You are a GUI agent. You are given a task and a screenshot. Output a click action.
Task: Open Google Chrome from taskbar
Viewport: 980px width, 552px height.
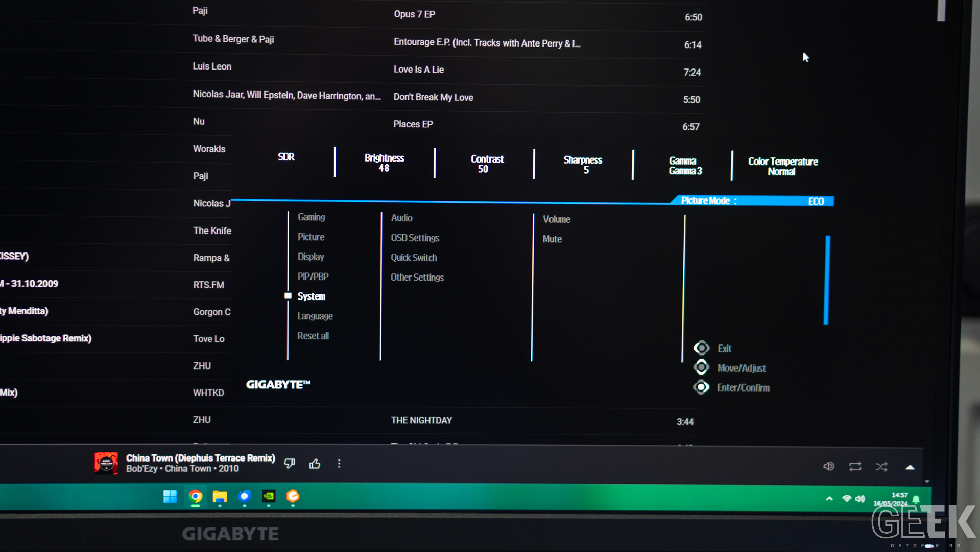tap(195, 496)
